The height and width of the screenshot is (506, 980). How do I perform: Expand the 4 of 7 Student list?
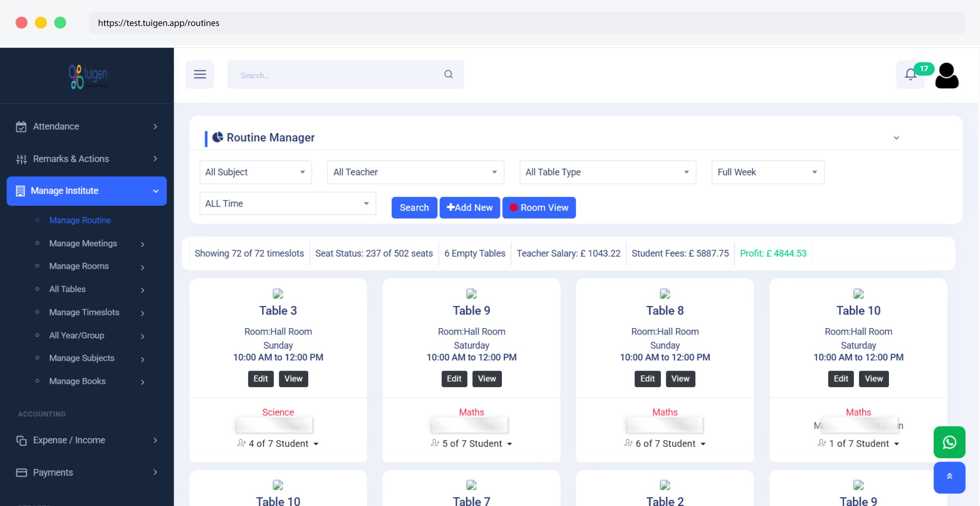[x=278, y=444]
